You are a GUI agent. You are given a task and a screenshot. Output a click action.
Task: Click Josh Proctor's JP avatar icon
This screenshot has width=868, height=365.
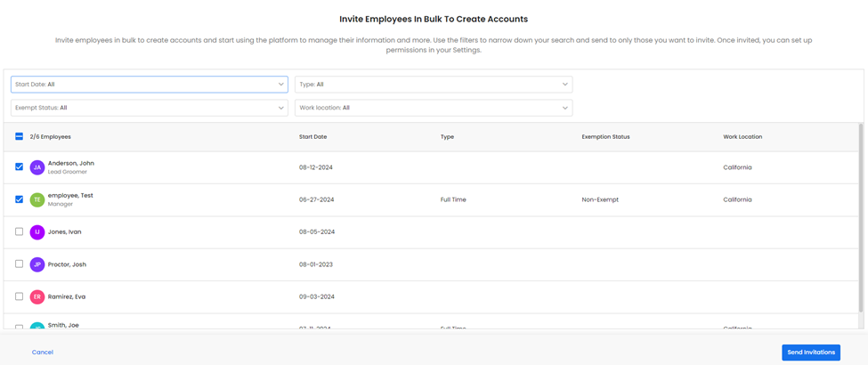point(37,264)
